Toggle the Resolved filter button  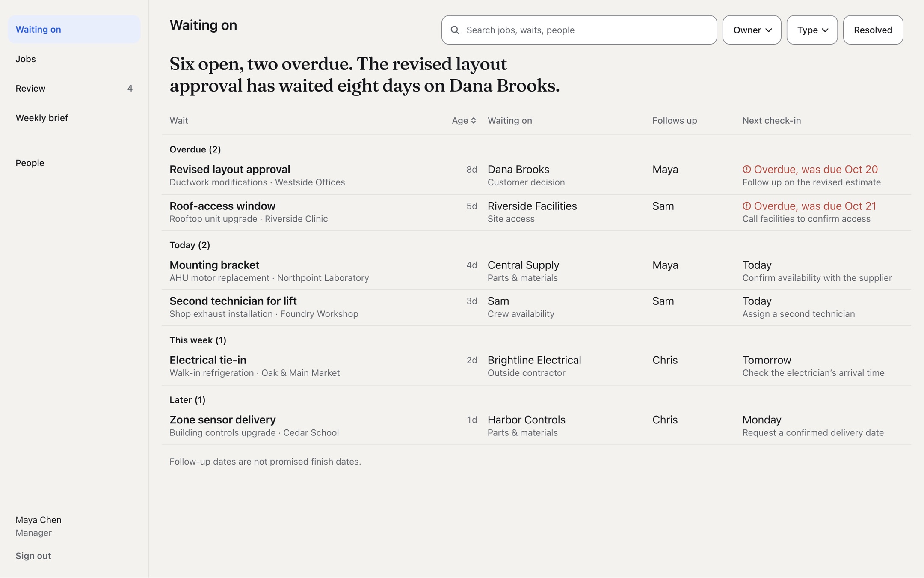click(x=873, y=30)
